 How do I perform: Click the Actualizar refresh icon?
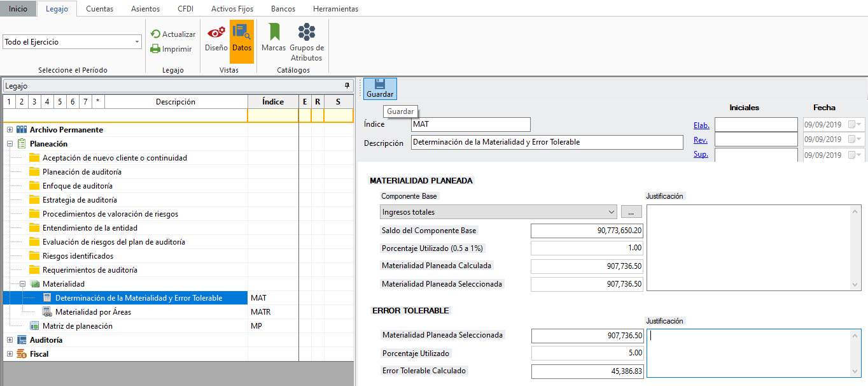click(x=156, y=34)
